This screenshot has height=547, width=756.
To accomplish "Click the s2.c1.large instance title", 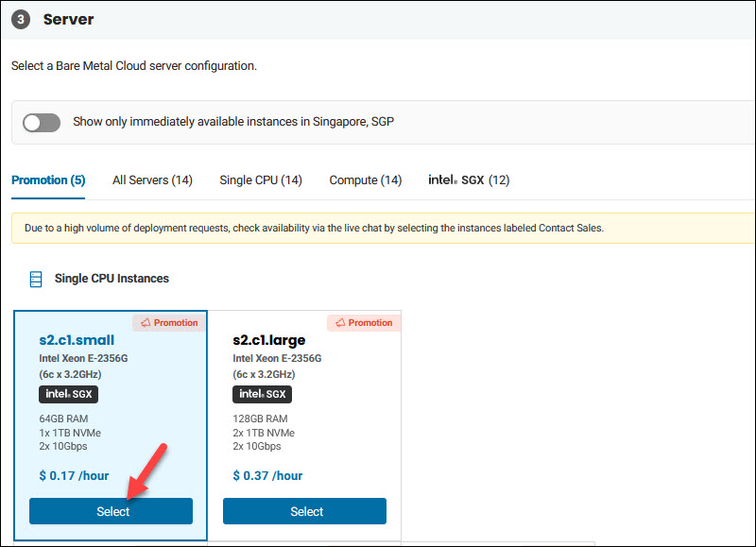I will [269, 340].
